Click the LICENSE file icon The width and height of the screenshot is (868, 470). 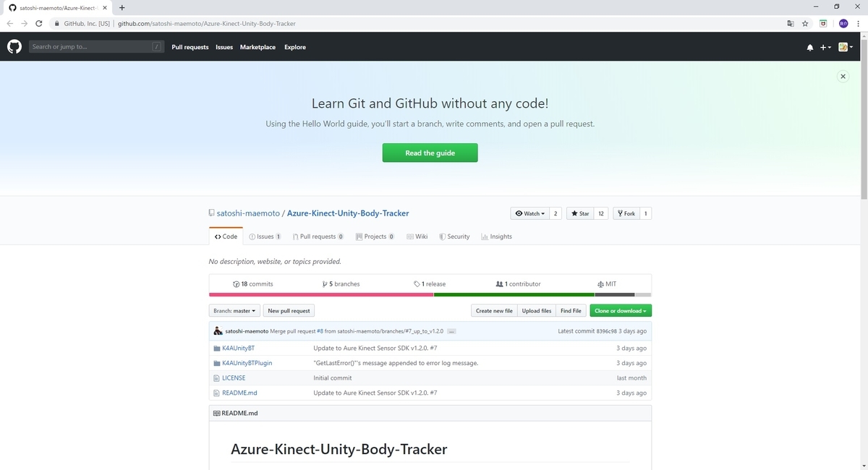pos(216,378)
